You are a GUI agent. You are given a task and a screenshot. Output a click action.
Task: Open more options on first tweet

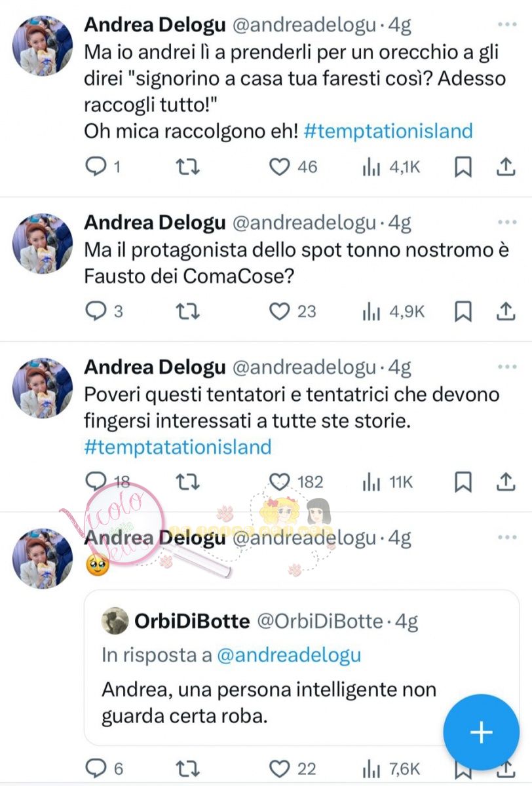point(507,24)
